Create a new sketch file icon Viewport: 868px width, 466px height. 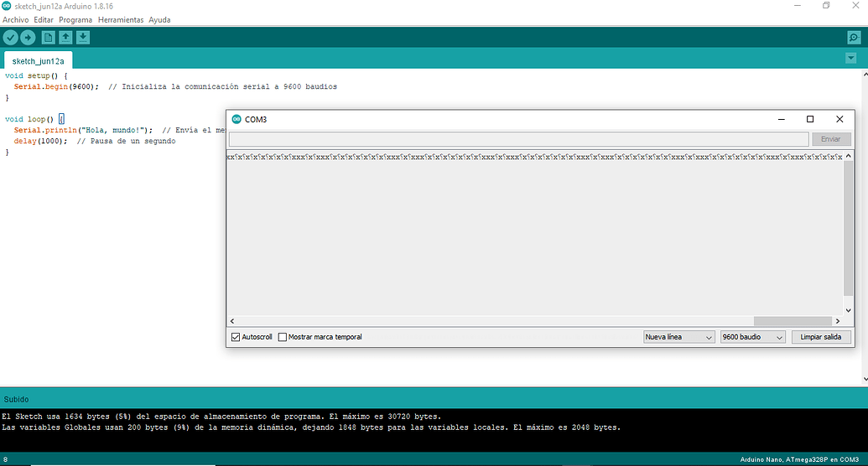coord(48,38)
